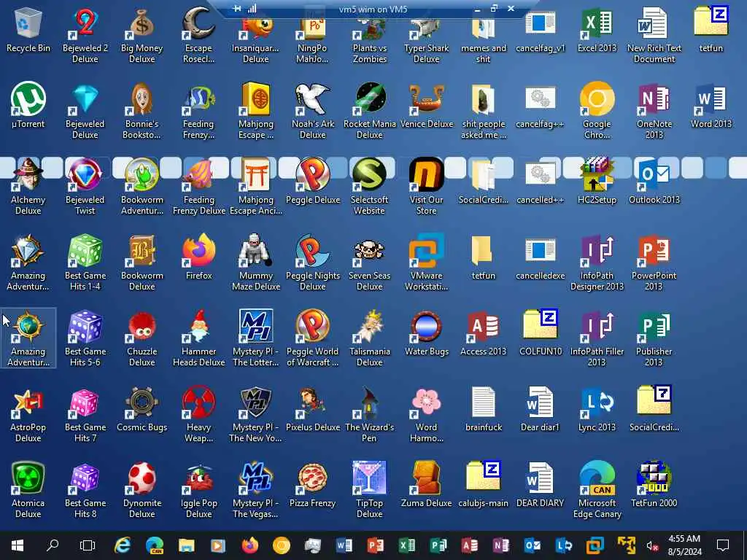
Task: Launch Microsoft Edge Canary desktop shortcut
Action: tap(597, 489)
